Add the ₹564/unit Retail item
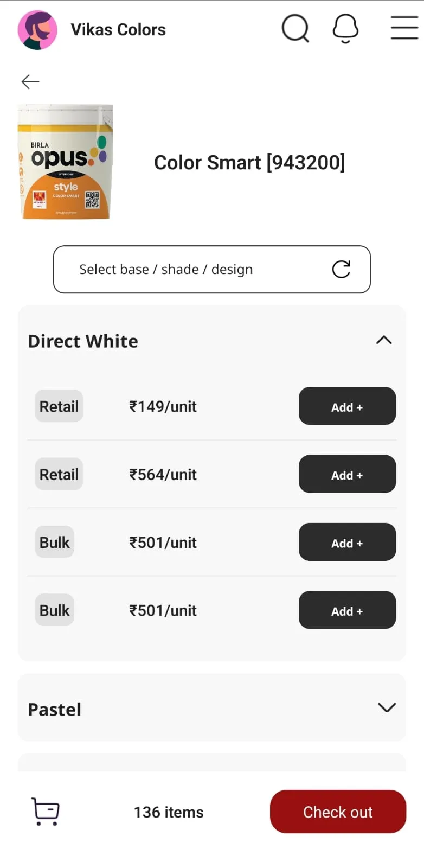The width and height of the screenshot is (424, 868). [347, 474]
